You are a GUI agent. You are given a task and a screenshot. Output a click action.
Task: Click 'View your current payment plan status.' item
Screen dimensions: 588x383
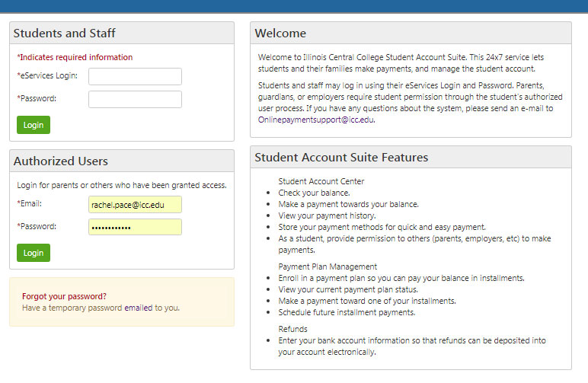pyautogui.click(x=348, y=289)
